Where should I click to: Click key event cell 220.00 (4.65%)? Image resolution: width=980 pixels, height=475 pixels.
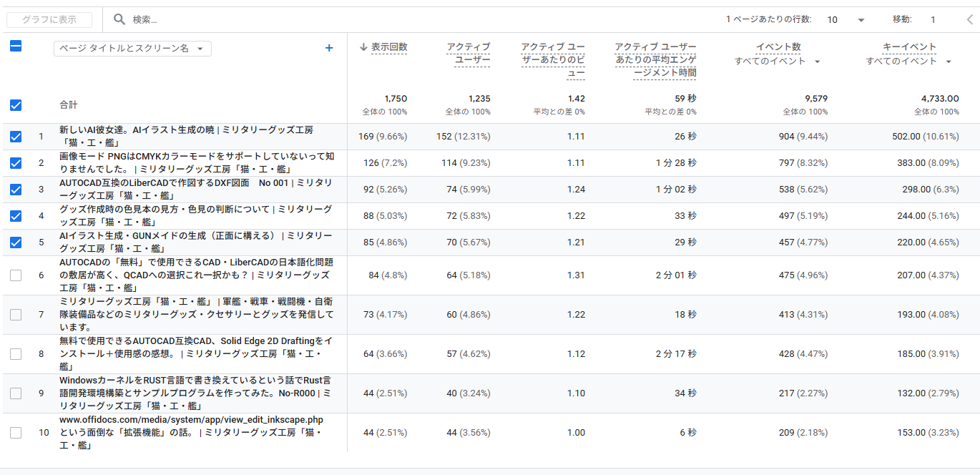pyautogui.click(x=928, y=243)
